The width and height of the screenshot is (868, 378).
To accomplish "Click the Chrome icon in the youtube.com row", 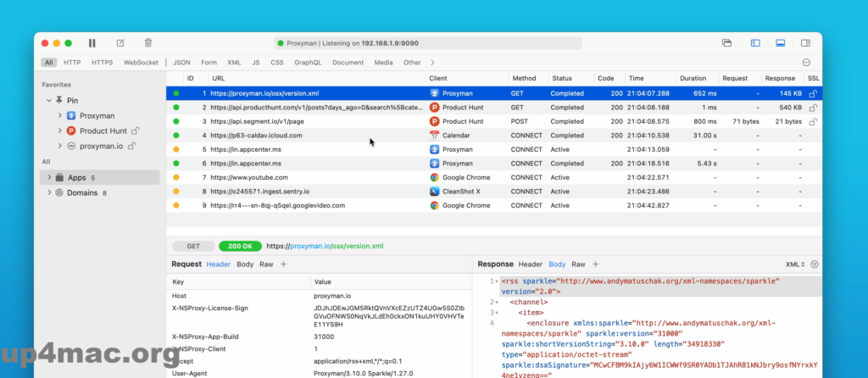I will pyautogui.click(x=434, y=177).
